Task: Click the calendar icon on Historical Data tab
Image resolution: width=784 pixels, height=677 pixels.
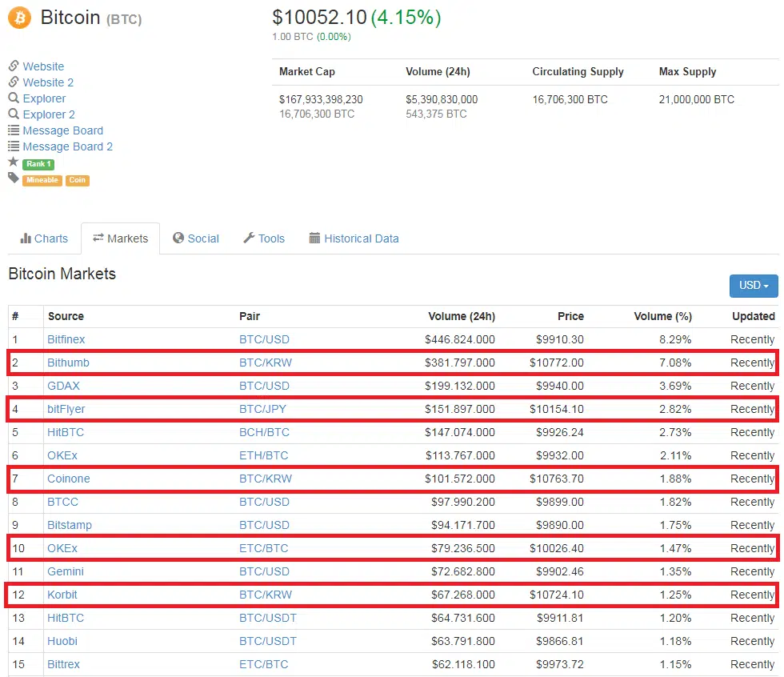Action: 314,238
